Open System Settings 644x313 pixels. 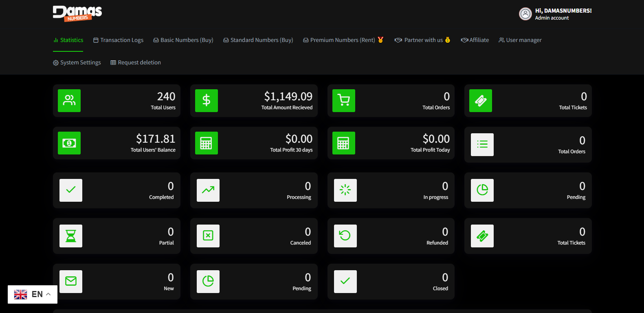coord(77,62)
